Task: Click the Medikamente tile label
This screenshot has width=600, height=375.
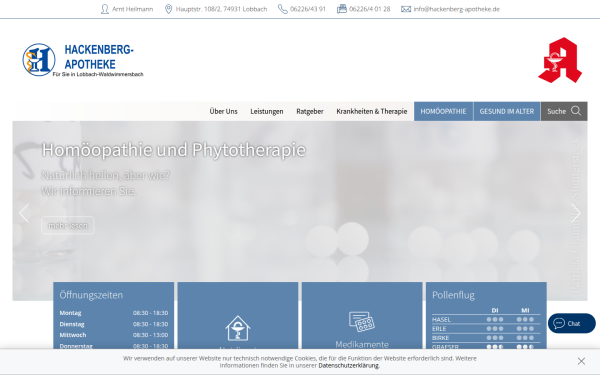Action: pyautogui.click(x=362, y=344)
